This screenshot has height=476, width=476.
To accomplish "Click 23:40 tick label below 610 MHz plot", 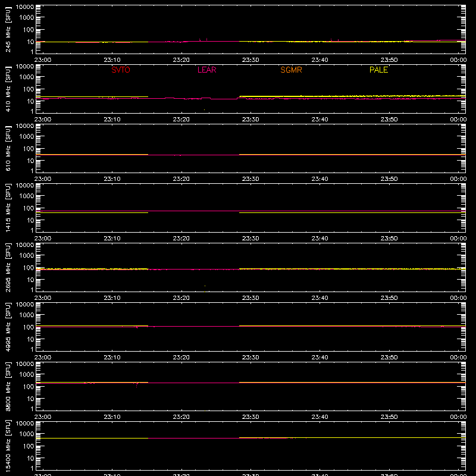I will pyautogui.click(x=320, y=179).
